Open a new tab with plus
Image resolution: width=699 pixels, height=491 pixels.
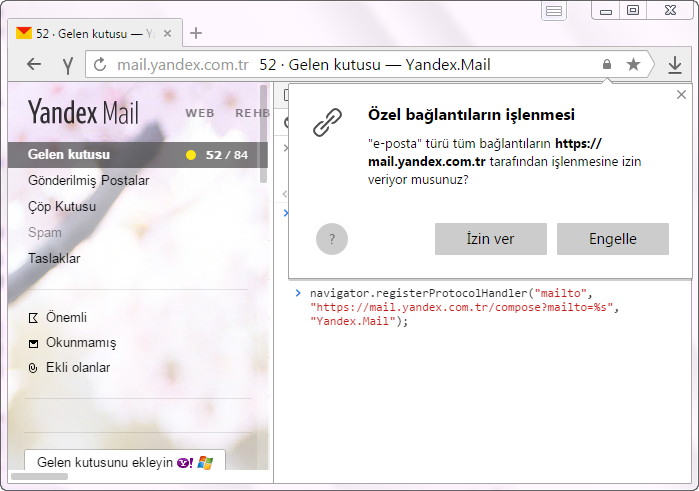(x=196, y=33)
